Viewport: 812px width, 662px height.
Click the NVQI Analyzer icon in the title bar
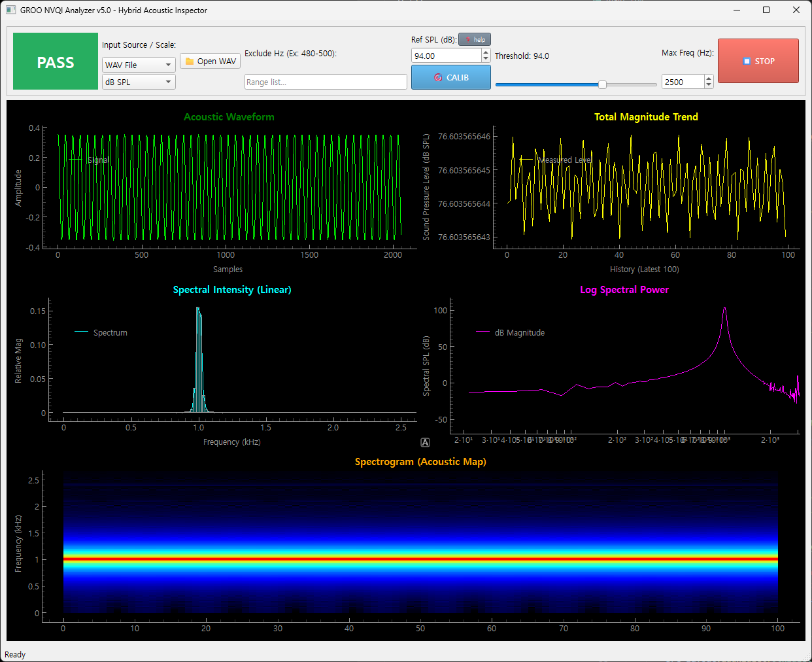click(x=10, y=10)
